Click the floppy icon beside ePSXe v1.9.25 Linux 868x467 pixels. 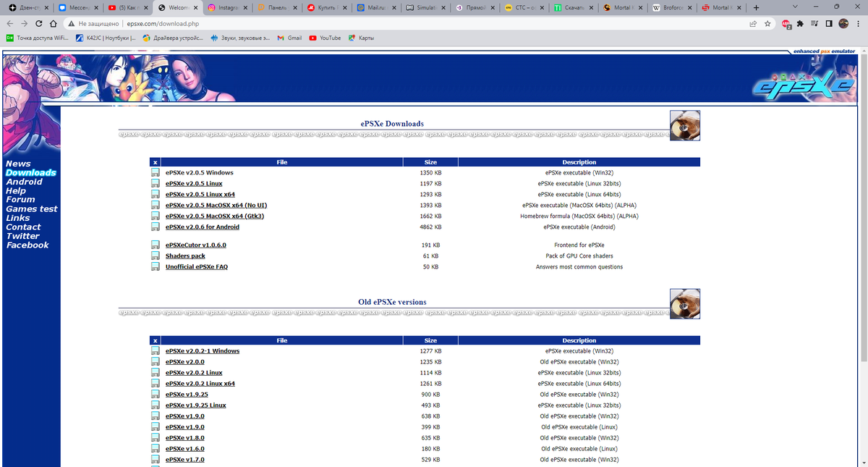155,405
